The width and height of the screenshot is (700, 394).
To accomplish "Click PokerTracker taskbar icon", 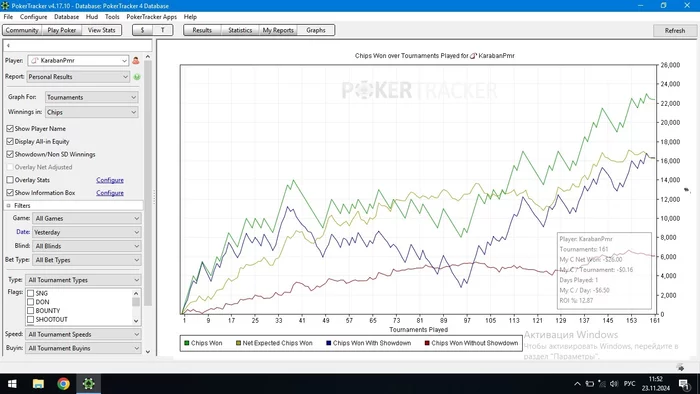I will (88, 384).
